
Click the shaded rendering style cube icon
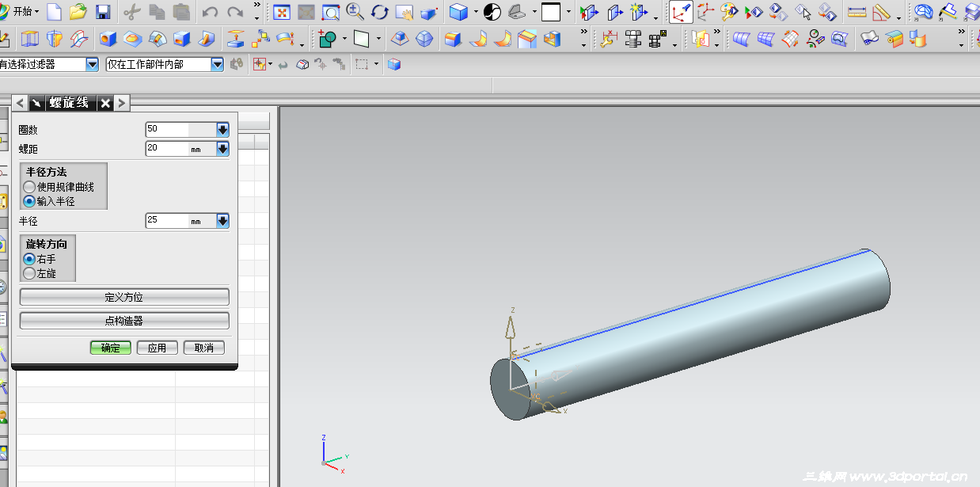pos(458,12)
